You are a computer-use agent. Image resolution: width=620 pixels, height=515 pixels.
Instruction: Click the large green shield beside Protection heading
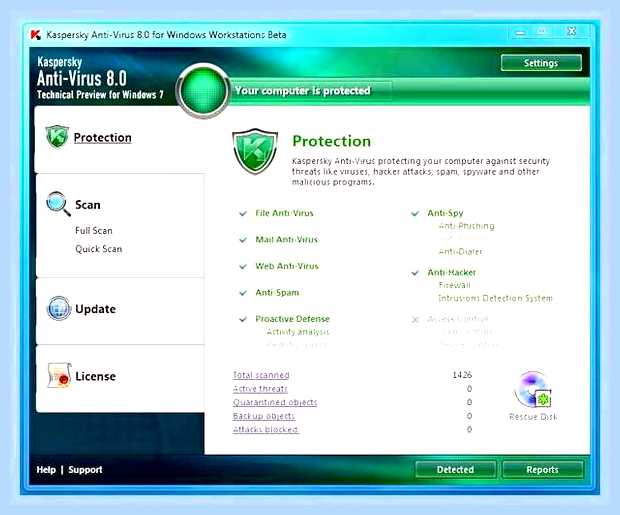pyautogui.click(x=255, y=151)
